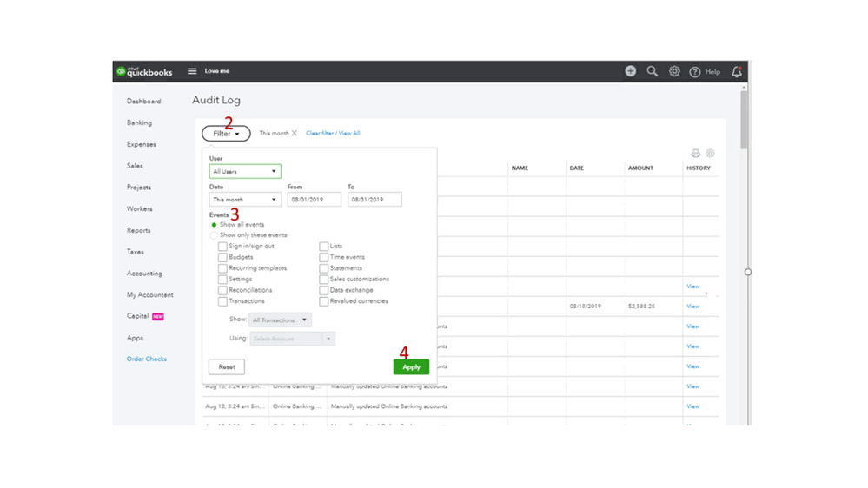868x488 pixels.
Task: Go to Banking in sidebar
Action: [x=139, y=122]
